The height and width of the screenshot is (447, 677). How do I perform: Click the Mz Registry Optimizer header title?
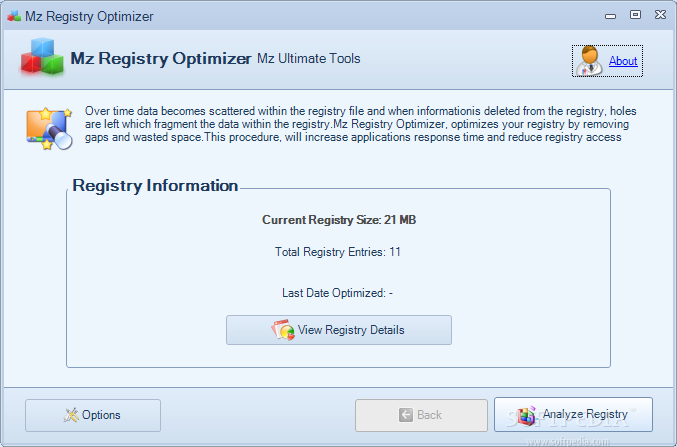161,58
